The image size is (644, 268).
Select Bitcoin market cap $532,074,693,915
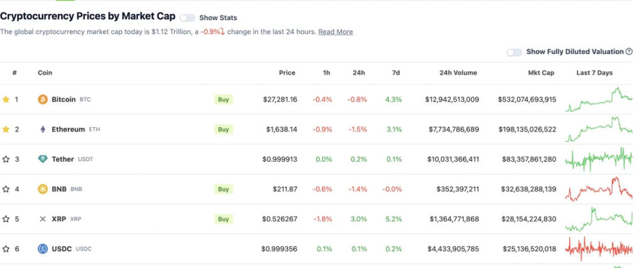[527, 99]
